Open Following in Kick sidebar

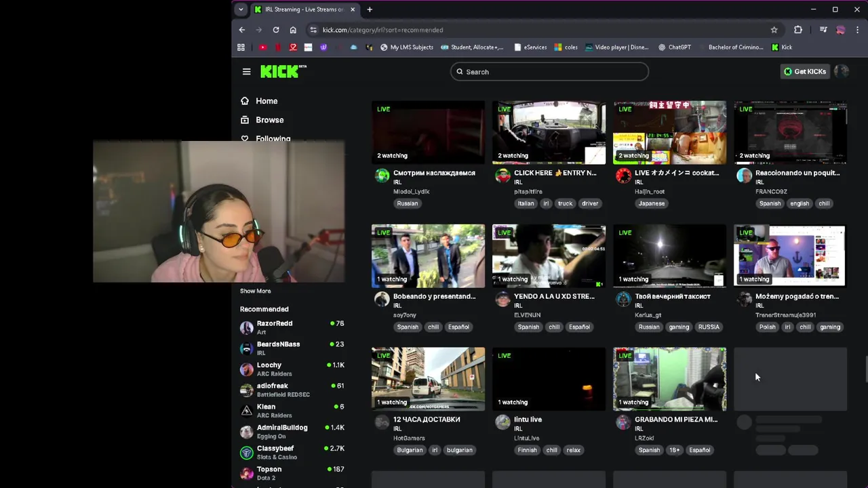(273, 138)
